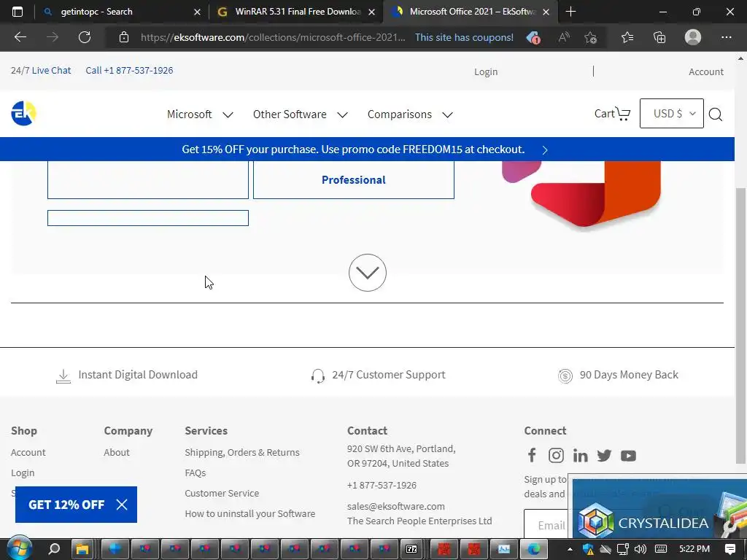Open Edge settings and more menu
Viewport: 747px width, 560px height.
pyautogui.click(x=726, y=37)
